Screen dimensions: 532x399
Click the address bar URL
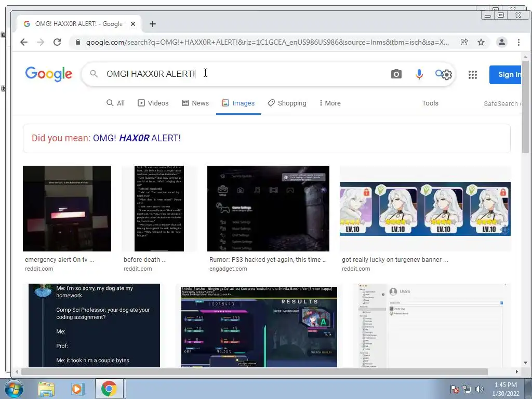point(268,42)
